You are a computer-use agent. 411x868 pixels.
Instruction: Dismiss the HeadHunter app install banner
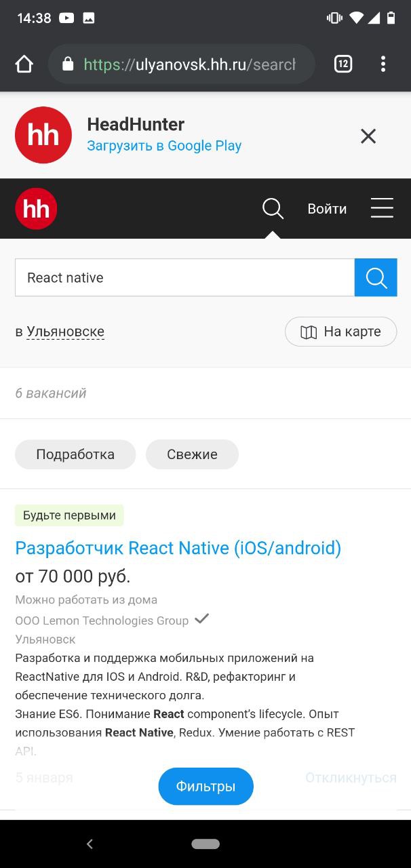[368, 136]
